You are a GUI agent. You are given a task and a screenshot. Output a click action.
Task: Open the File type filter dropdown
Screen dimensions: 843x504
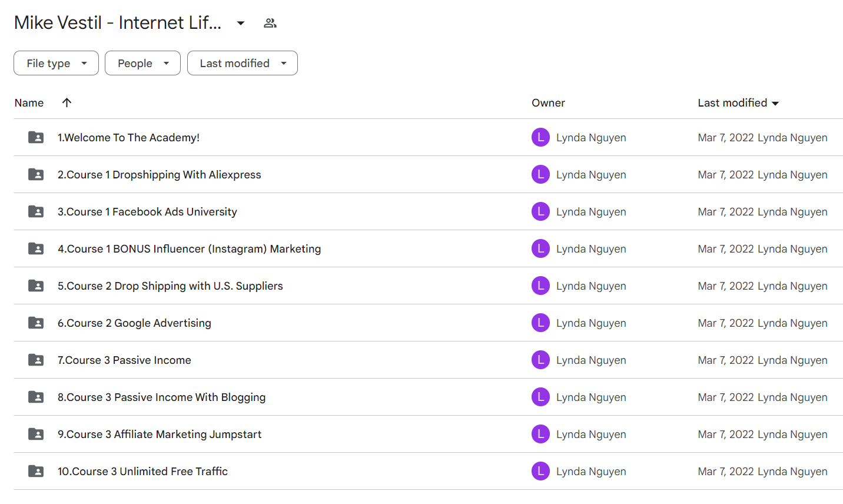(x=56, y=63)
